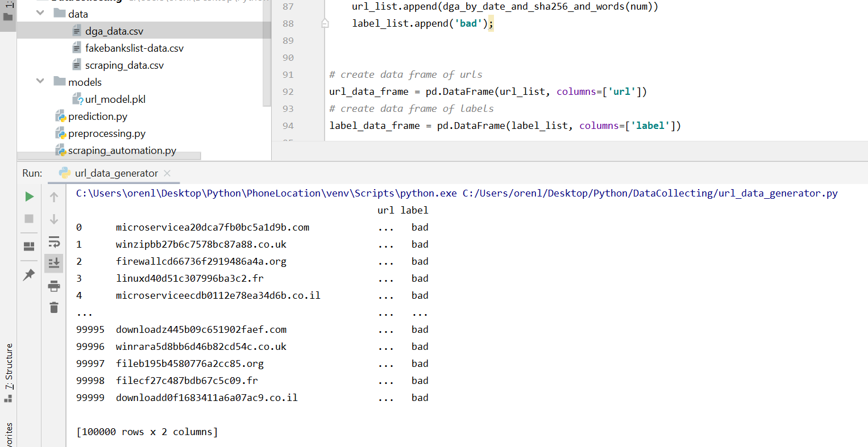Collapse the models folder chevron
This screenshot has width=868, height=447.
[x=40, y=81]
